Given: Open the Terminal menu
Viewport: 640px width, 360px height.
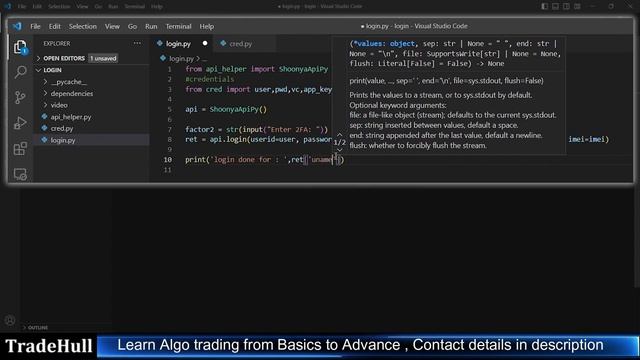Looking at the screenshot, I should 178,26.
